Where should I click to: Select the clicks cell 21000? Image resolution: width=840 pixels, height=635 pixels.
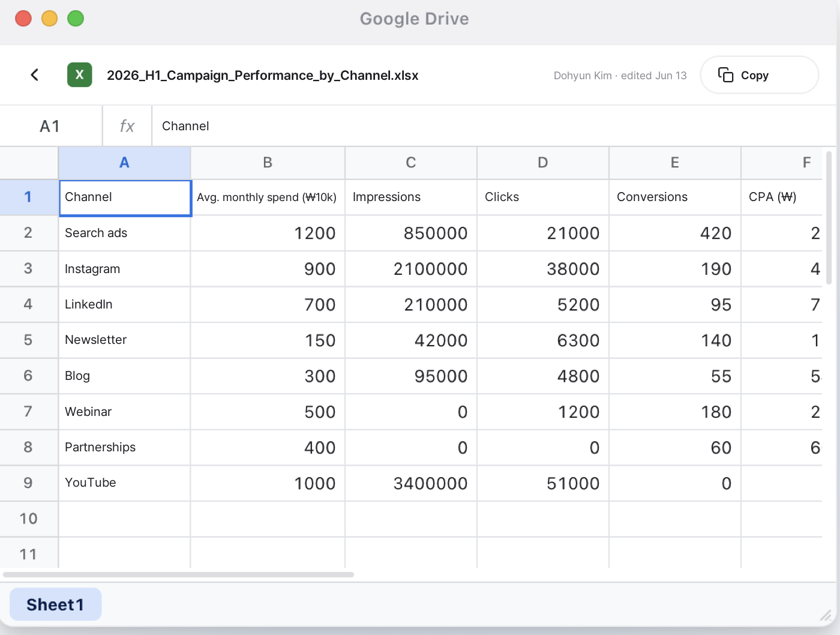pyautogui.click(x=543, y=233)
